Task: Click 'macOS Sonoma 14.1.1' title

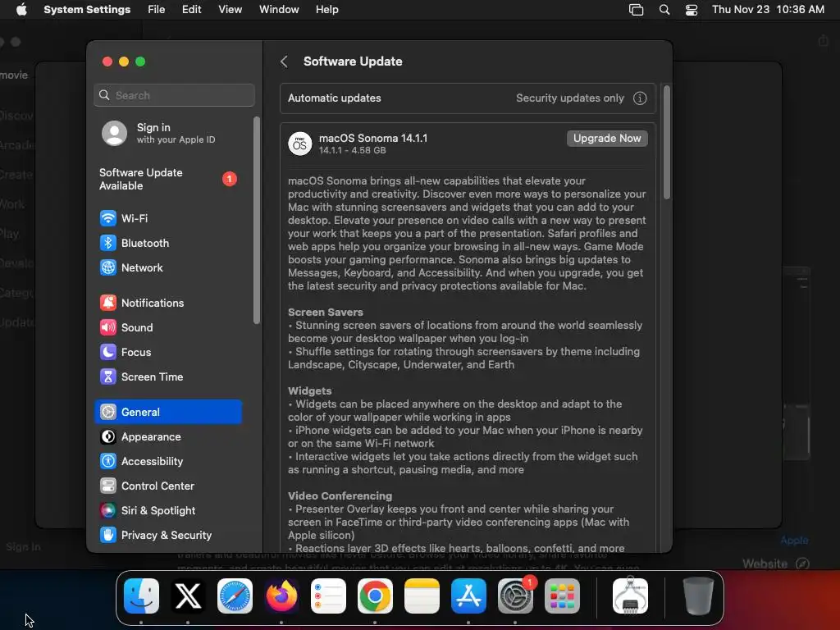Action: (x=373, y=138)
